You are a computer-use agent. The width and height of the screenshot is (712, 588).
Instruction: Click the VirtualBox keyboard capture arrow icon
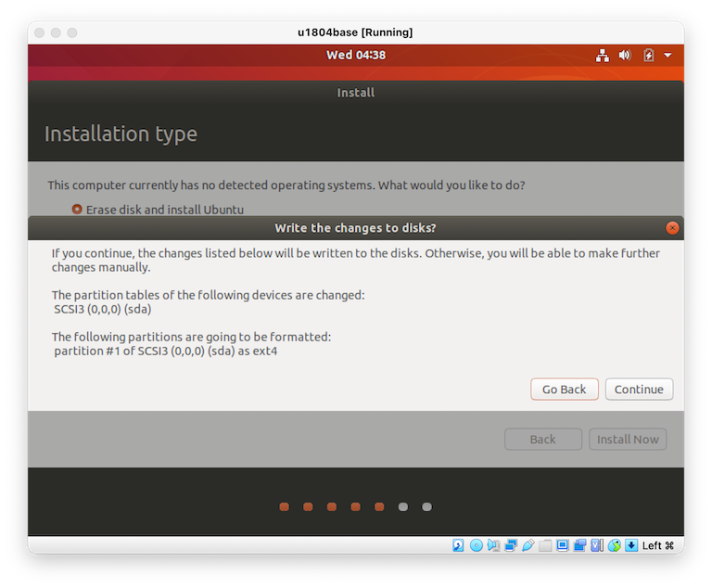(631, 545)
